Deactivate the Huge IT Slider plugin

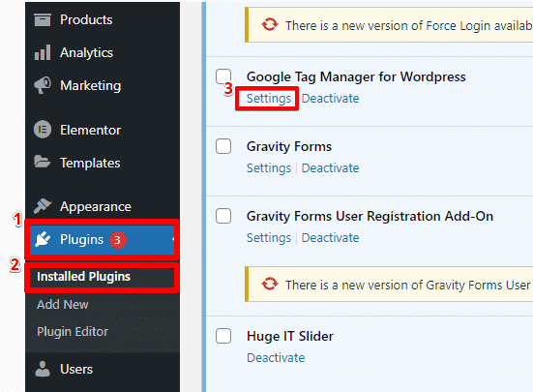276,358
